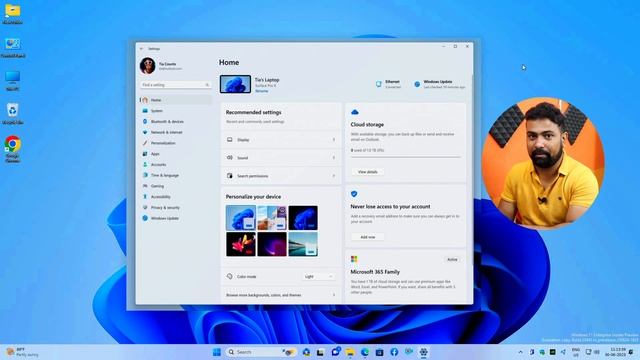The image size is (640, 360).
Task: Click the Rename link under the laptop name
Action: (262, 91)
